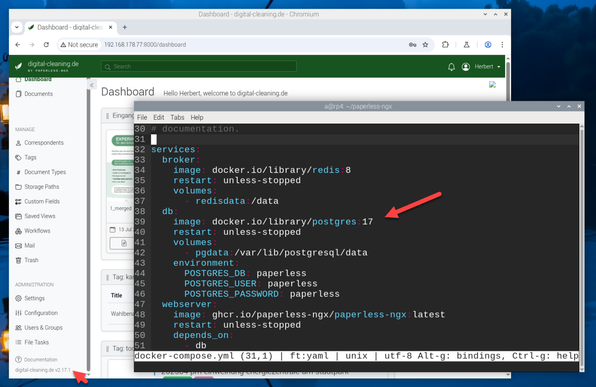
Task: Click the POSTGRES_PASSWORD line
Action: [262, 294]
